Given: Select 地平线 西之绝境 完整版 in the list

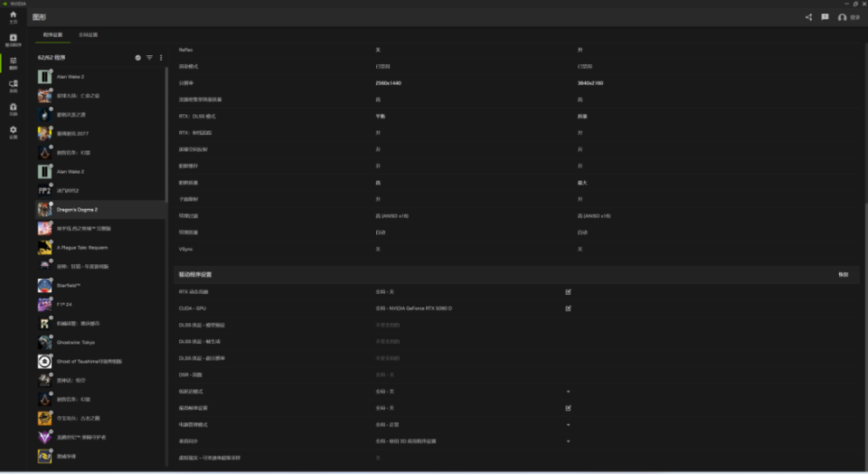Looking at the screenshot, I should tap(100, 229).
